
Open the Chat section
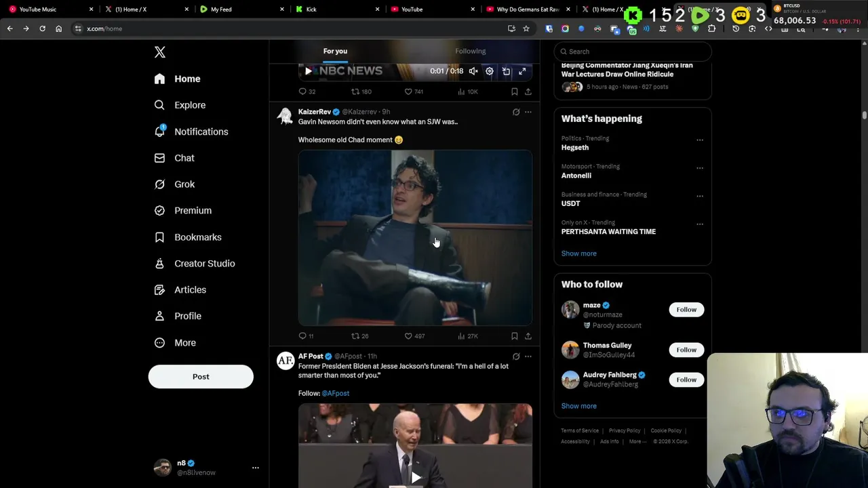click(x=174, y=158)
